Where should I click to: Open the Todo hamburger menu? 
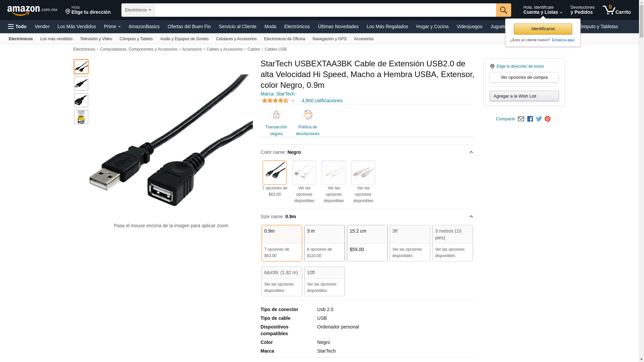coord(17,26)
